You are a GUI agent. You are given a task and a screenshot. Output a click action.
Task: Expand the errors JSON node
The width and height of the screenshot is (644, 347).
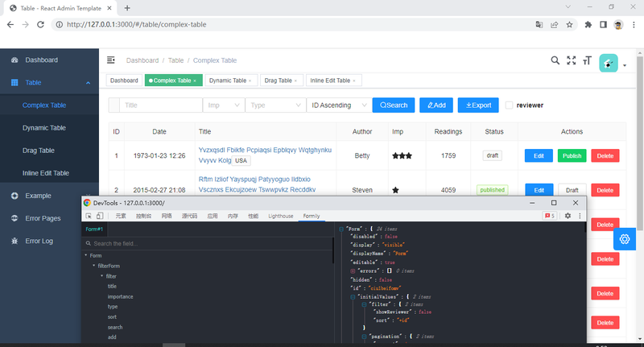(353, 271)
